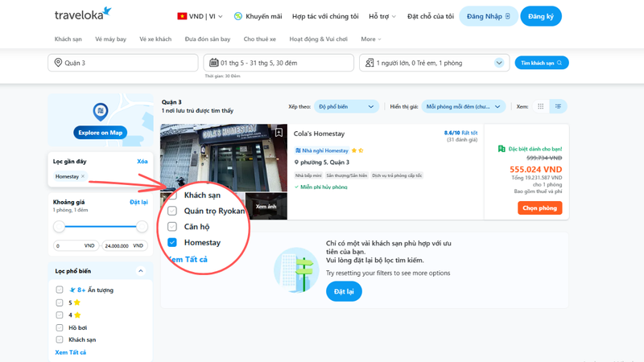Check the 5 star filter
Screen dimensions: 644x362
(x=60, y=302)
